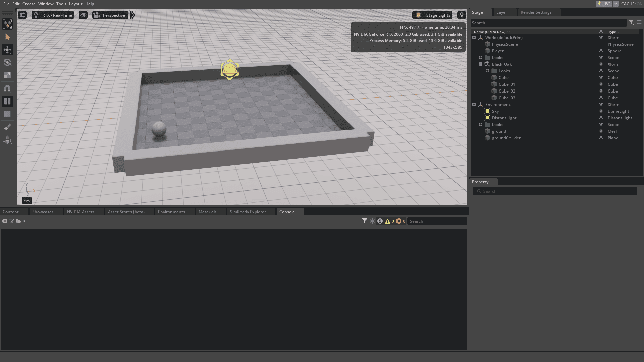Switch to the Render Settings tab

(536, 12)
